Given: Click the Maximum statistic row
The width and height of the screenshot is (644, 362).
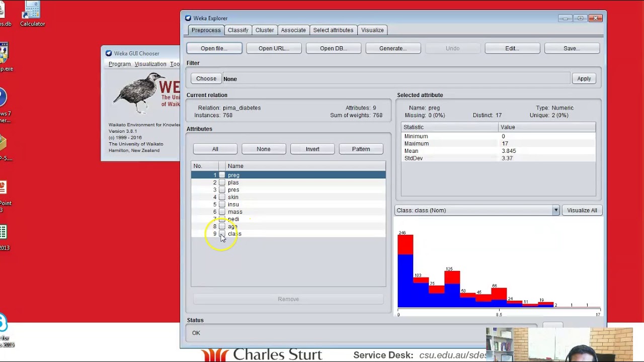Looking at the screenshot, I should [x=499, y=144].
